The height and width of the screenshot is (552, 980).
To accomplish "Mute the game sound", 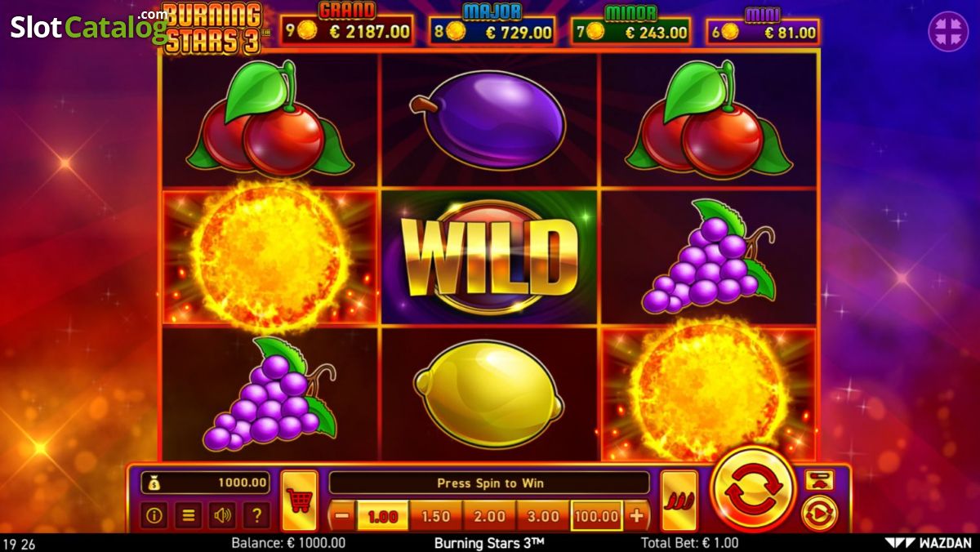I will click(222, 515).
